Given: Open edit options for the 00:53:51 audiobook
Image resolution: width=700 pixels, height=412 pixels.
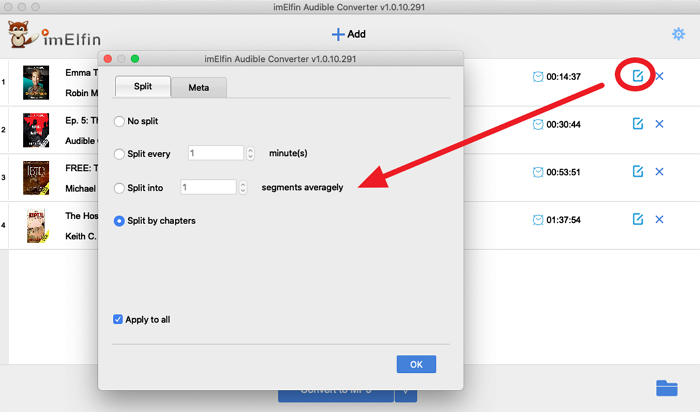Looking at the screenshot, I should (x=638, y=171).
